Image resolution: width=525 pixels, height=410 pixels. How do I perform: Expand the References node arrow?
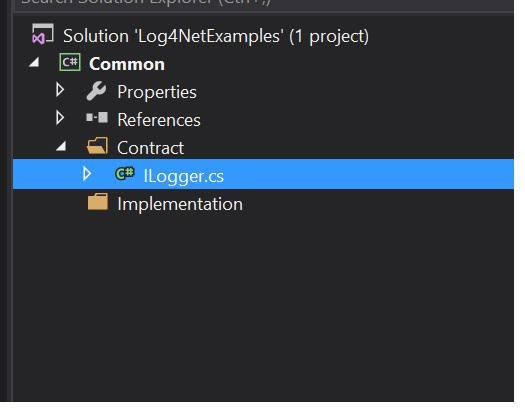[x=60, y=117]
